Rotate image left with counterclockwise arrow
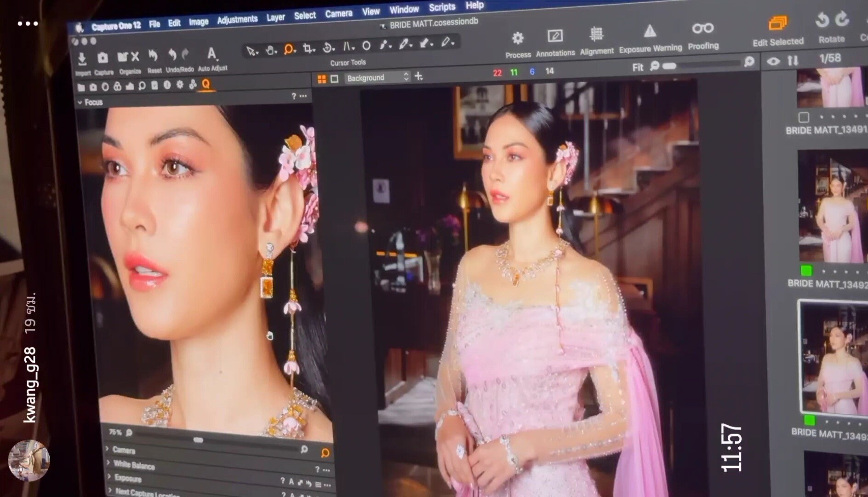Image resolution: width=868 pixels, height=497 pixels. click(822, 20)
